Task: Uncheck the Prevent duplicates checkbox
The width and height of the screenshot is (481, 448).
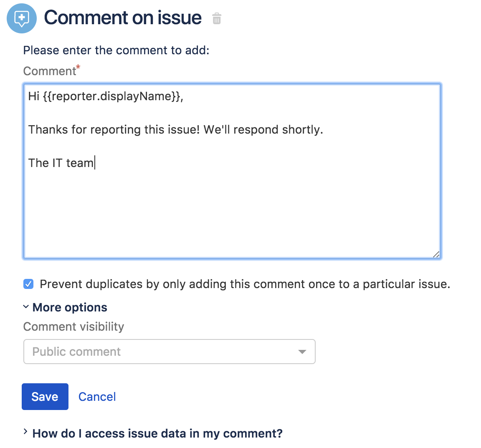Action: 28,284
